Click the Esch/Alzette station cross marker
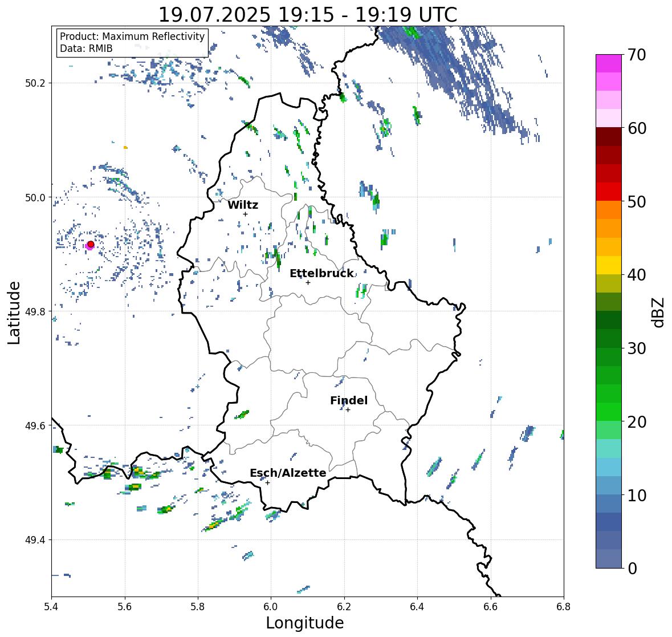This screenshot has width=672, height=637. coord(267,482)
